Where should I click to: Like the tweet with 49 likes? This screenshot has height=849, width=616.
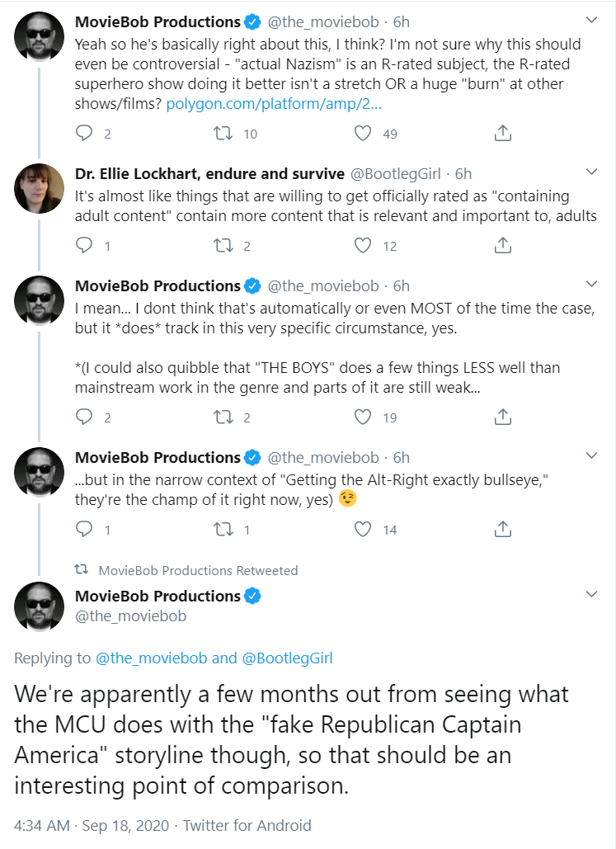pos(363,133)
